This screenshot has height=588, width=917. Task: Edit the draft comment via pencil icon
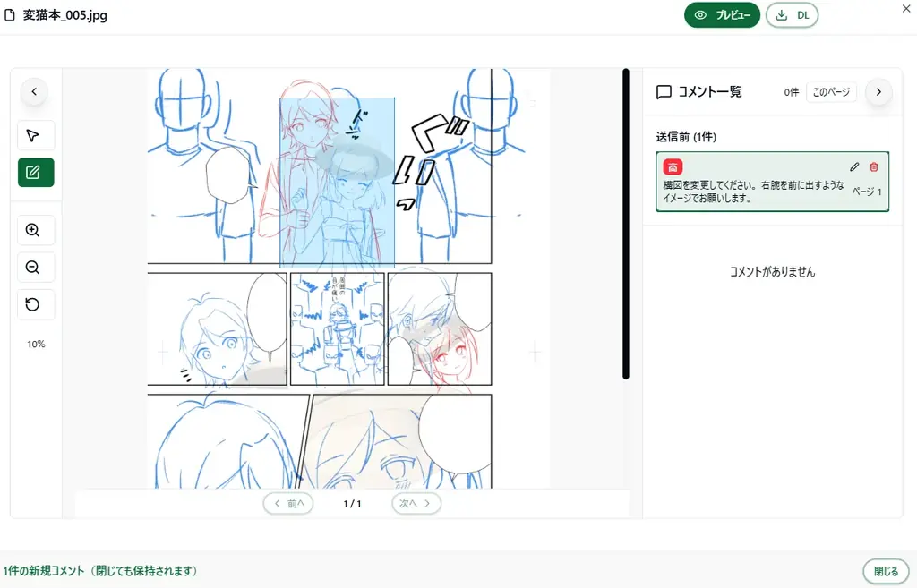pyautogui.click(x=855, y=166)
